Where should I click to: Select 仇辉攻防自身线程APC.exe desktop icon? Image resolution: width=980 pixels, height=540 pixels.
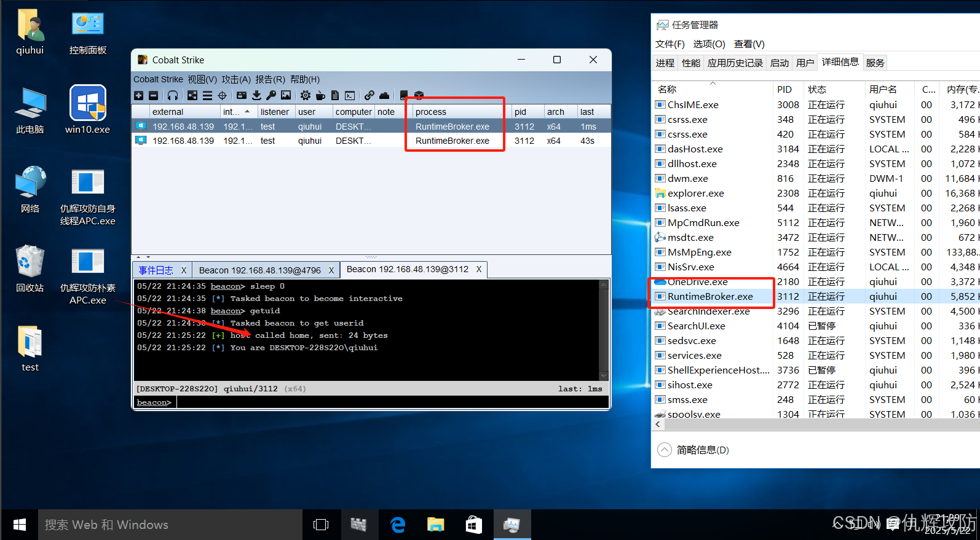point(87,197)
